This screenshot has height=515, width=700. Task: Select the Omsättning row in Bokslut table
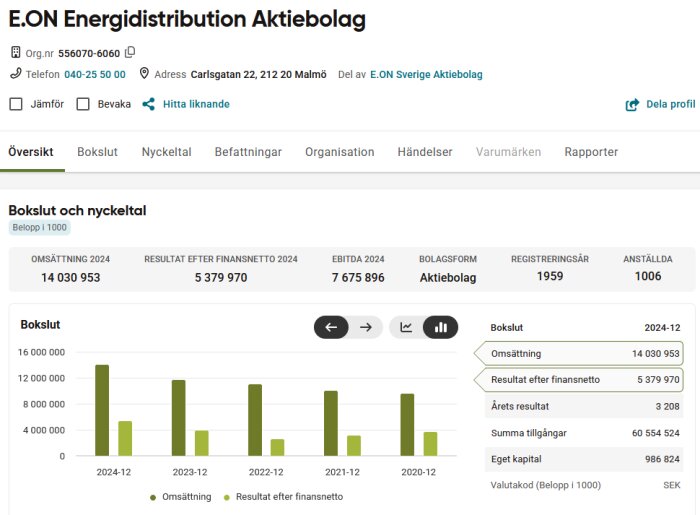[x=579, y=353]
